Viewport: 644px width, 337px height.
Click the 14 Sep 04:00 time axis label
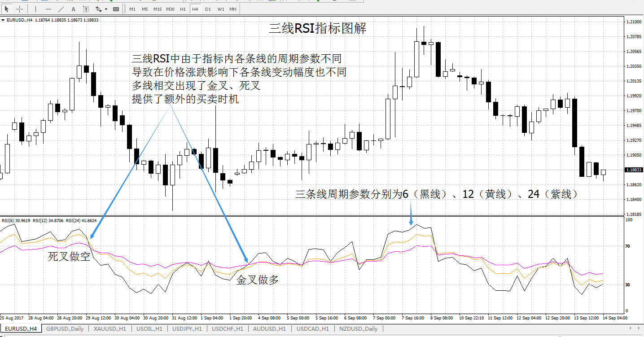point(615,318)
